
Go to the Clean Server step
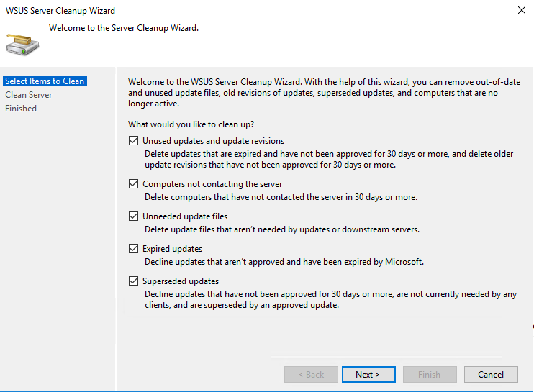tap(29, 95)
